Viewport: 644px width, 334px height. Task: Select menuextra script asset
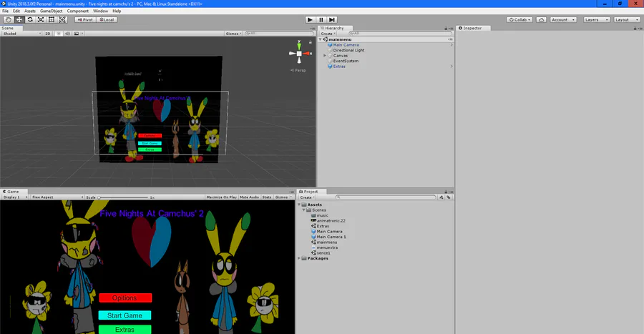(x=327, y=248)
